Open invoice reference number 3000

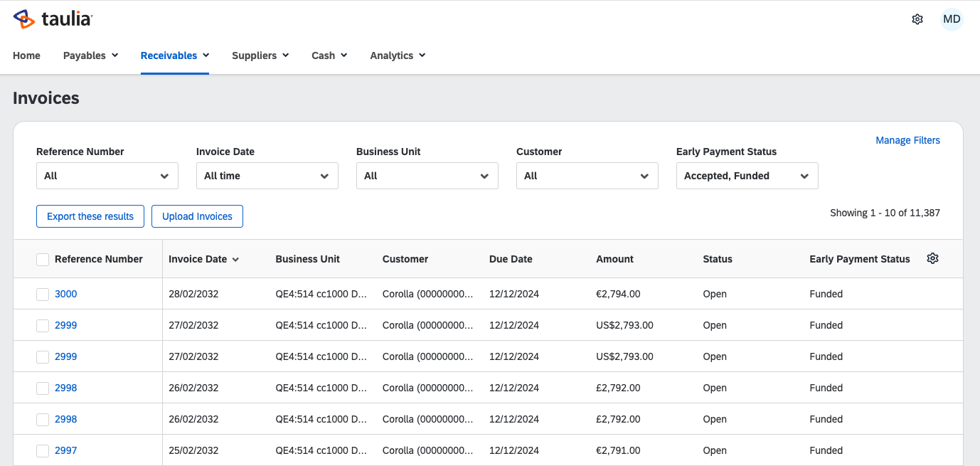tap(65, 294)
